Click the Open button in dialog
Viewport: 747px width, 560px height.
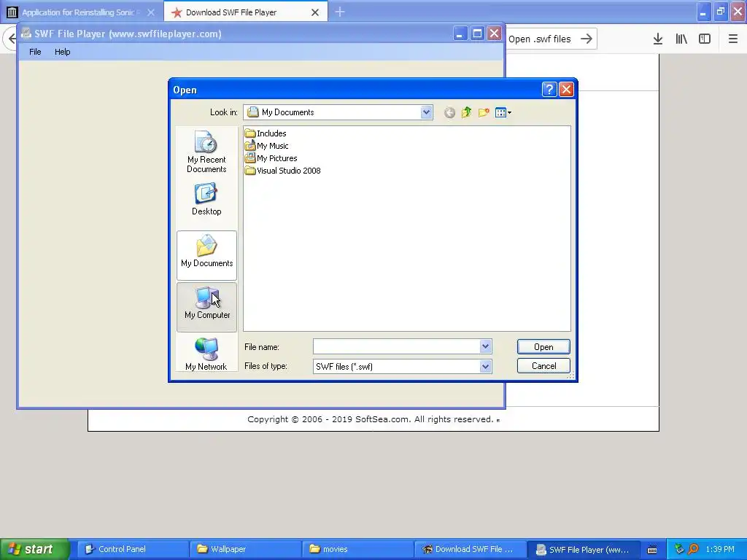point(543,346)
